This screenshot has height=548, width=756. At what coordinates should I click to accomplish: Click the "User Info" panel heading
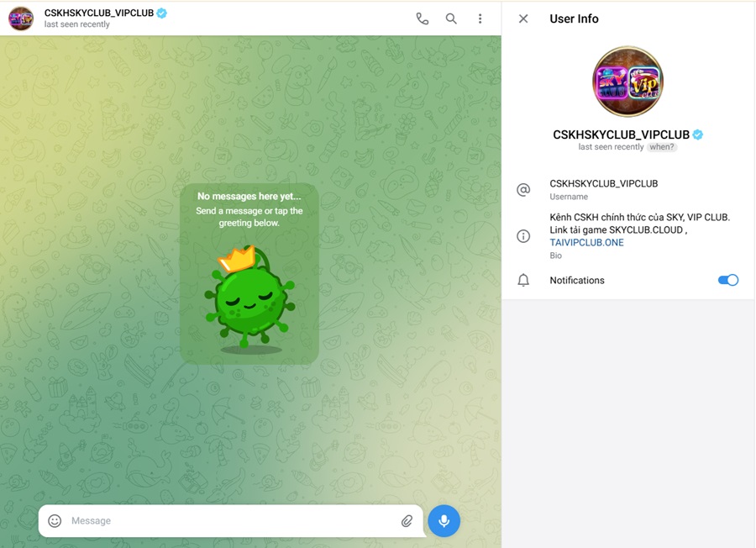pos(574,18)
